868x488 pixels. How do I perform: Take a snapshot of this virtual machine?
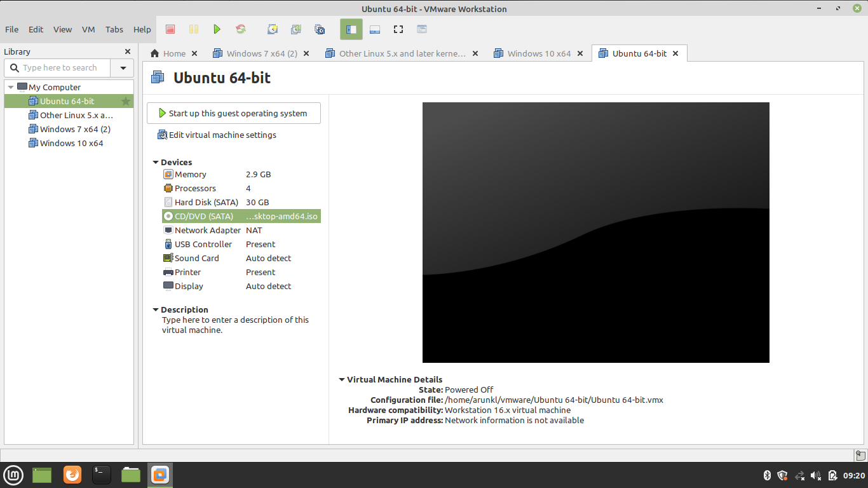pyautogui.click(x=273, y=29)
